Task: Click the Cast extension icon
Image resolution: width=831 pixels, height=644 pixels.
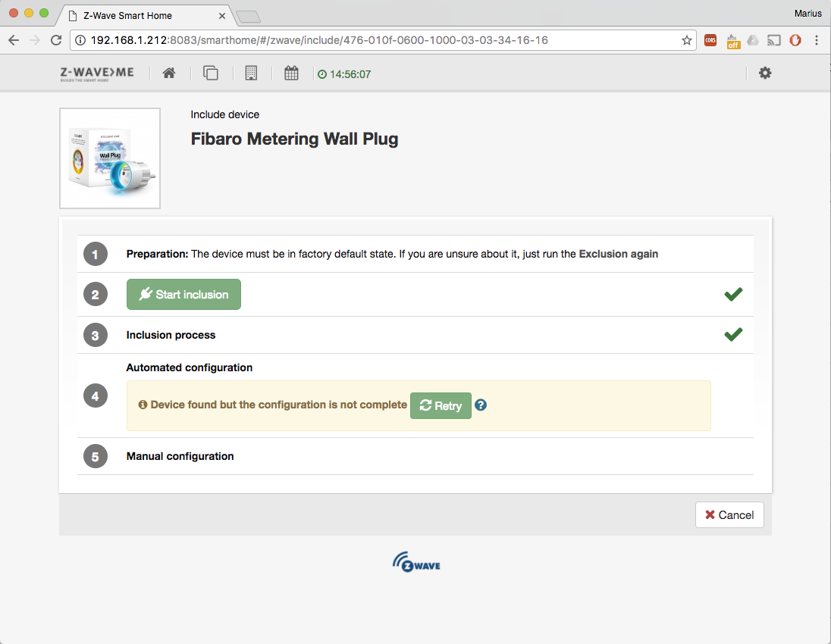Action: click(x=774, y=40)
